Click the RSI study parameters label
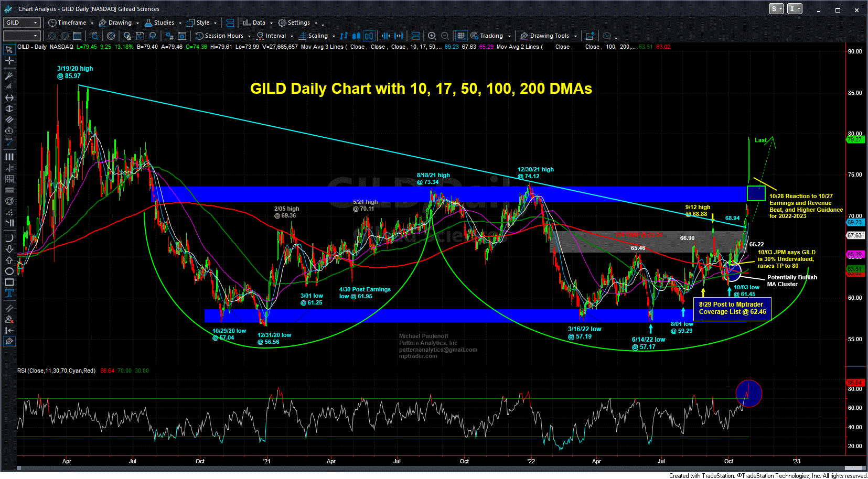 [56, 371]
